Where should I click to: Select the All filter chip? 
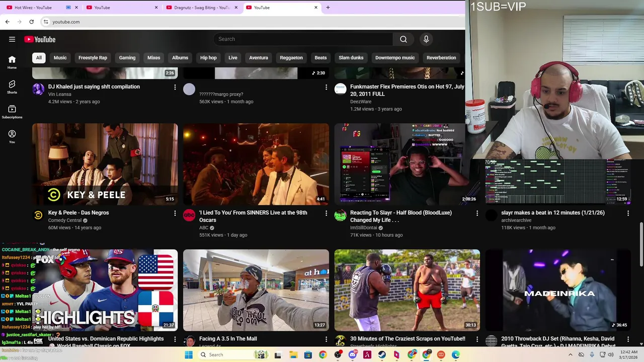point(39,58)
